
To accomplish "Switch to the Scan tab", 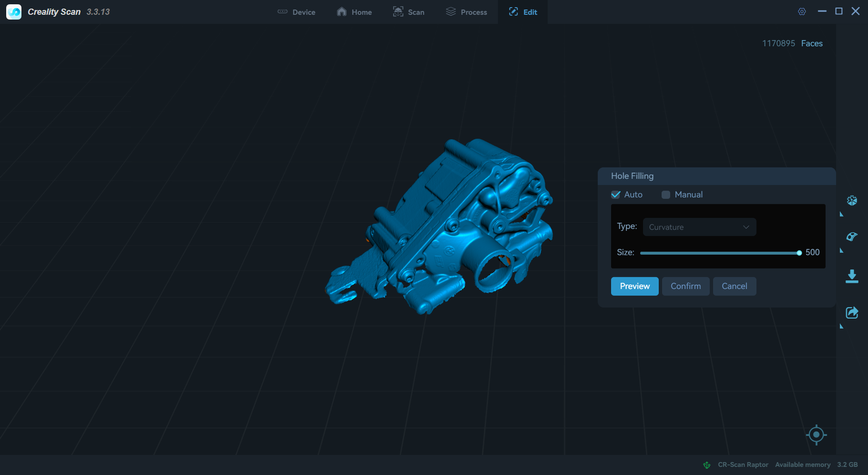I will pos(408,12).
